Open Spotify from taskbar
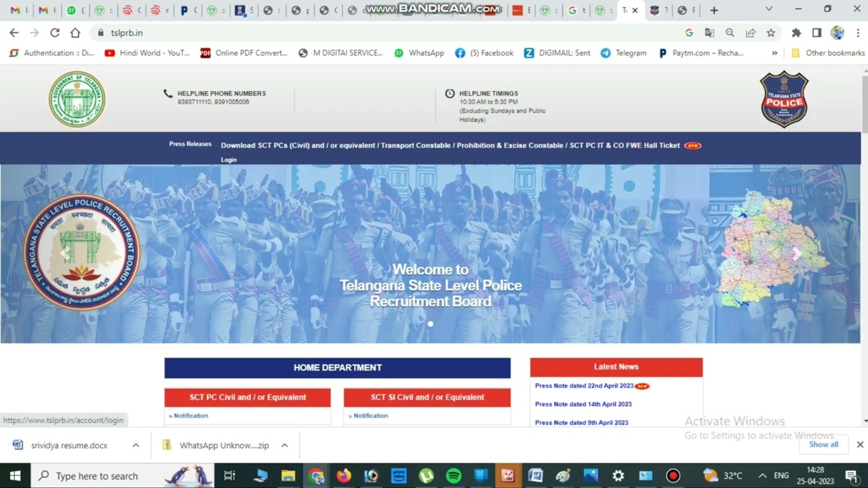 point(454,476)
